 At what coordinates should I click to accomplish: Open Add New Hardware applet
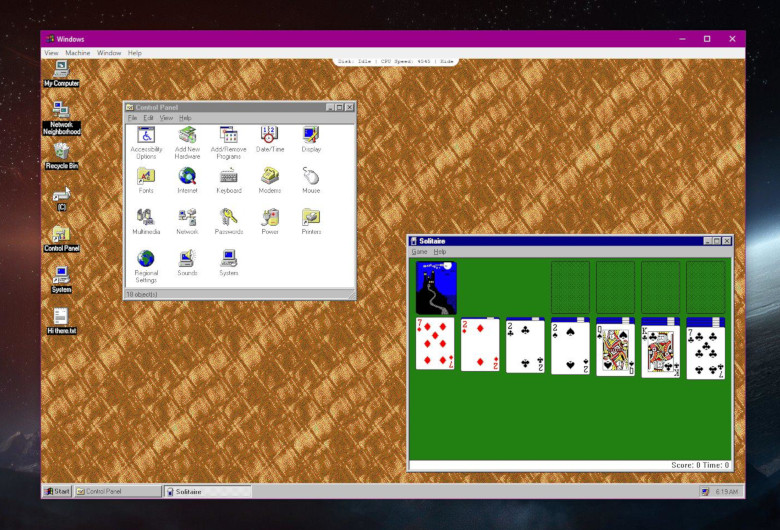pyautogui.click(x=188, y=143)
